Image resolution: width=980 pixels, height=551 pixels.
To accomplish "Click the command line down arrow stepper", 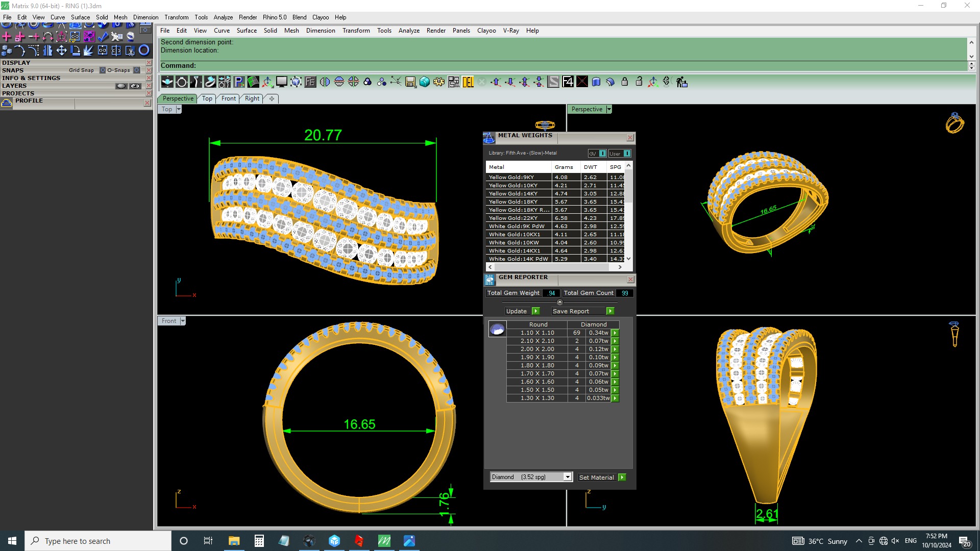I will coord(971,68).
